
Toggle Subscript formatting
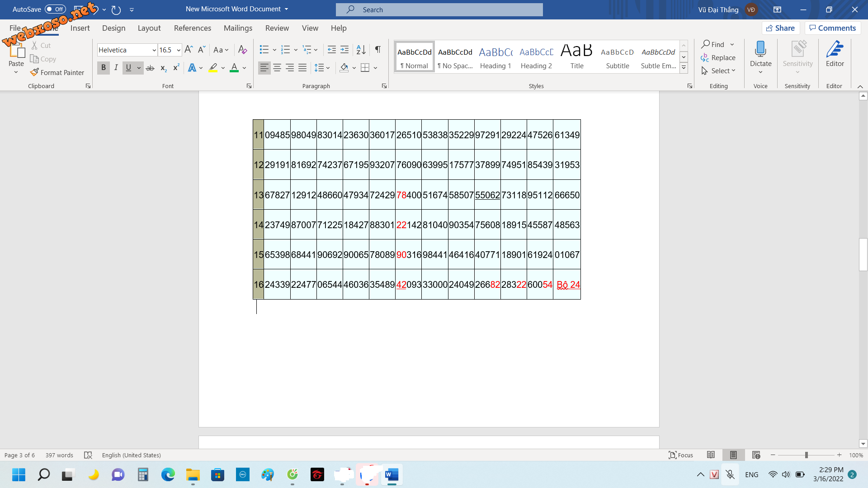pyautogui.click(x=163, y=68)
